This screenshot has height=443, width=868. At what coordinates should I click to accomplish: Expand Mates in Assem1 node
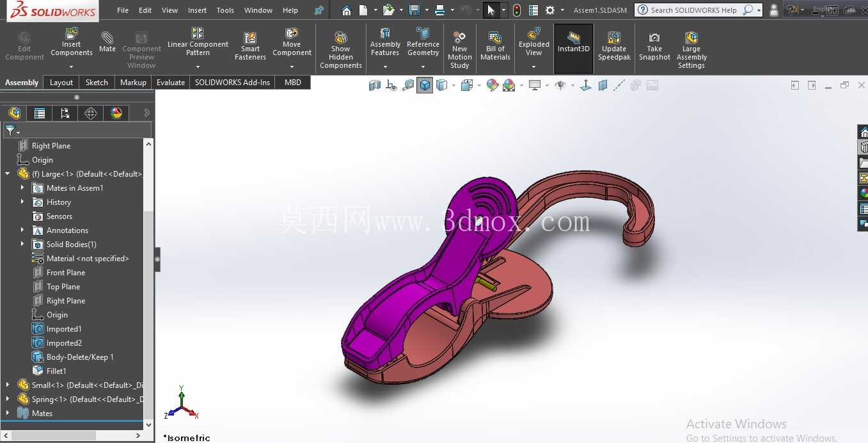click(x=22, y=188)
